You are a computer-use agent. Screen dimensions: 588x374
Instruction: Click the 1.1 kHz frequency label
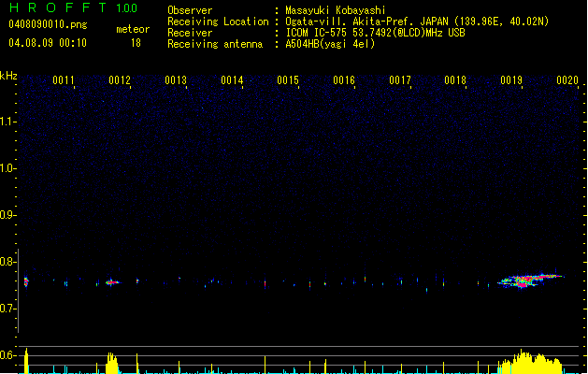click(x=7, y=122)
